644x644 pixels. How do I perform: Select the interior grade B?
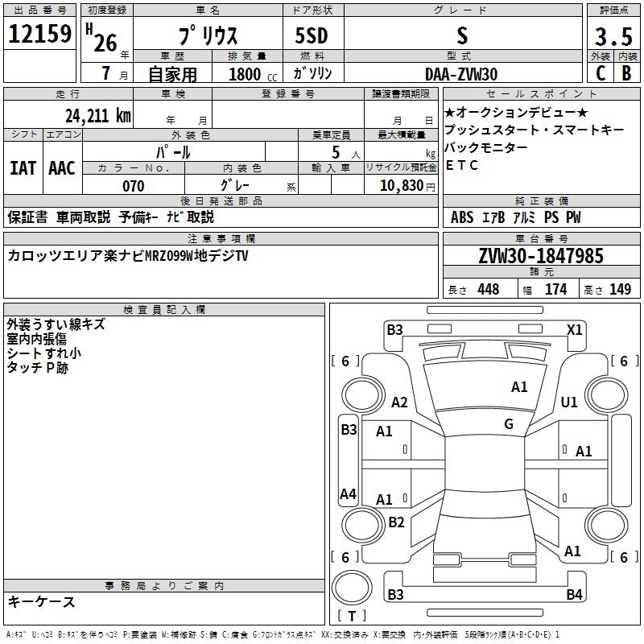pyautogui.click(x=626, y=73)
